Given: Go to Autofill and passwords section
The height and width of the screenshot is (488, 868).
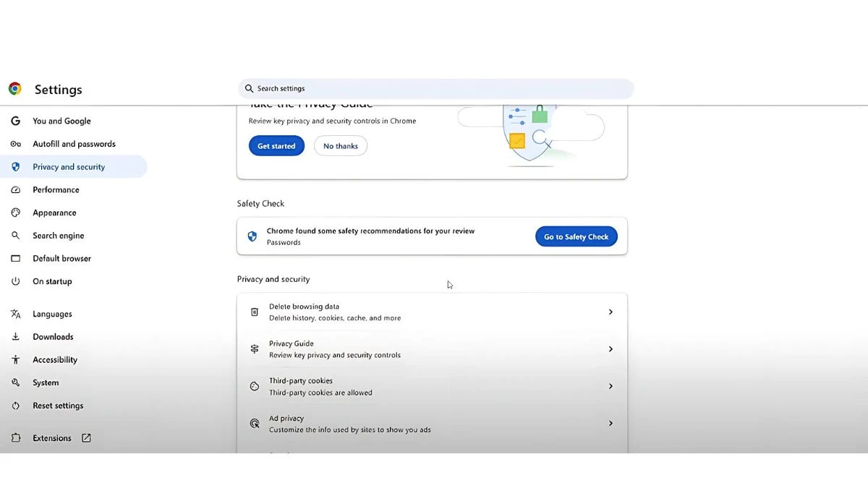Looking at the screenshot, I should coord(73,144).
